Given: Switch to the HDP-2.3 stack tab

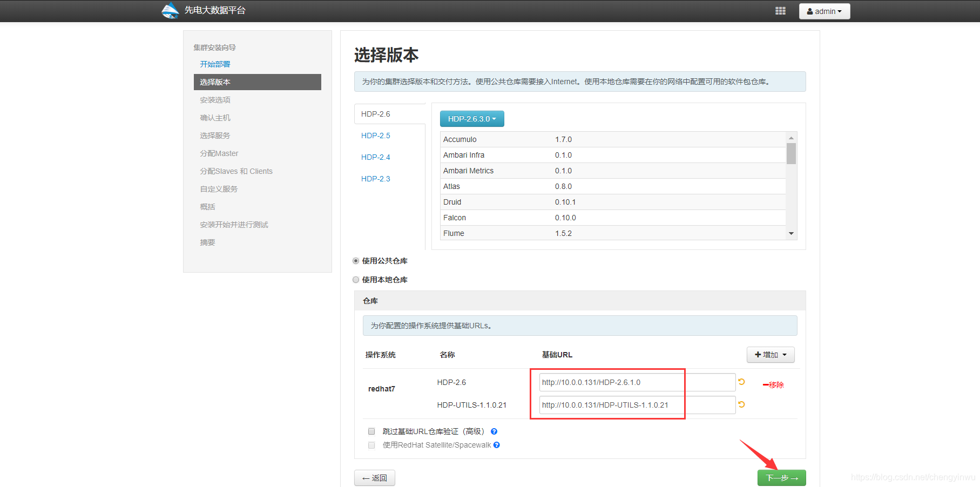Looking at the screenshot, I should tap(376, 179).
